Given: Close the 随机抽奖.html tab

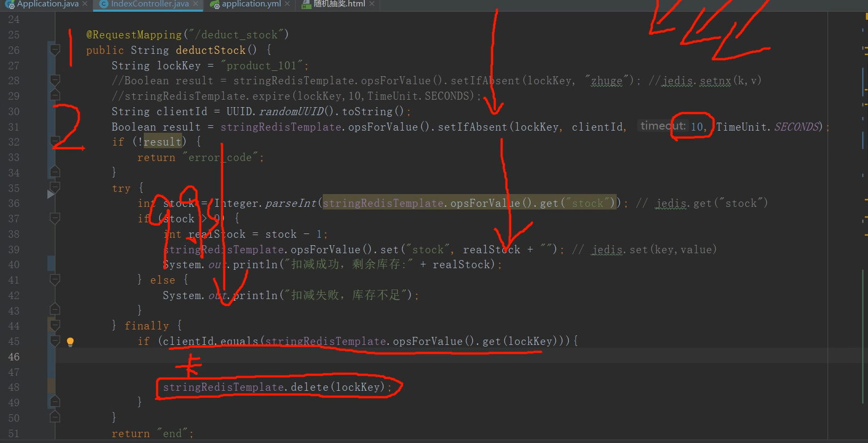Looking at the screenshot, I should tap(372, 4).
